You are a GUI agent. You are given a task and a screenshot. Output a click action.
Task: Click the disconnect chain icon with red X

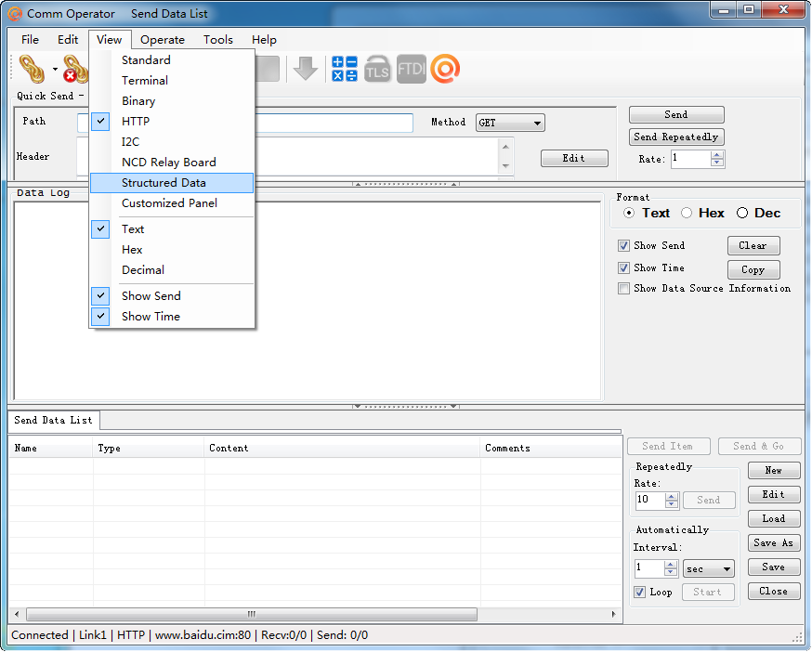click(x=74, y=69)
